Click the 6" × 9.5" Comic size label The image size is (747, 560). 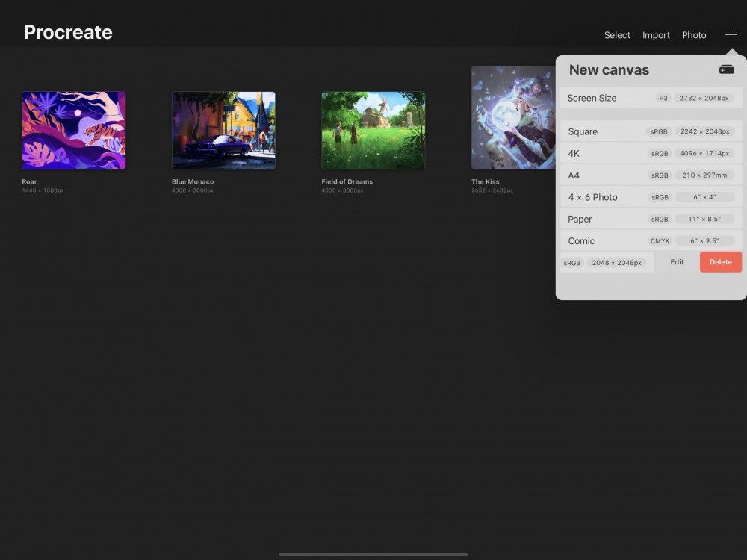click(x=704, y=241)
